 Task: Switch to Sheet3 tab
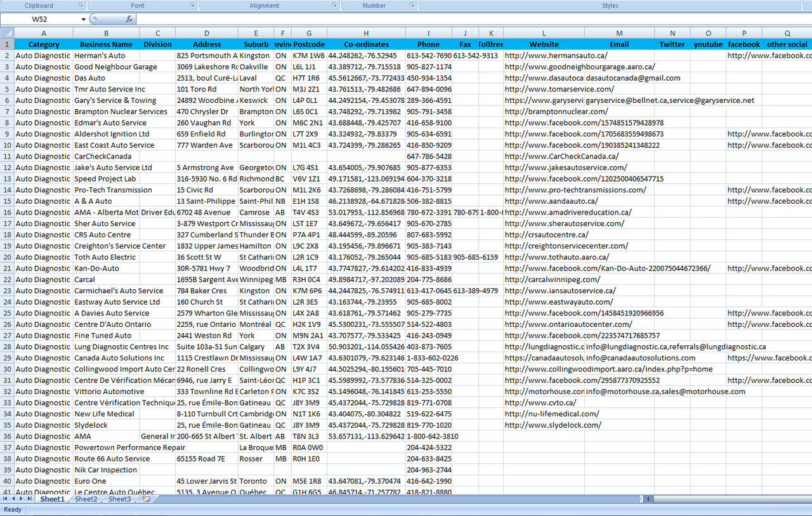pos(119,499)
